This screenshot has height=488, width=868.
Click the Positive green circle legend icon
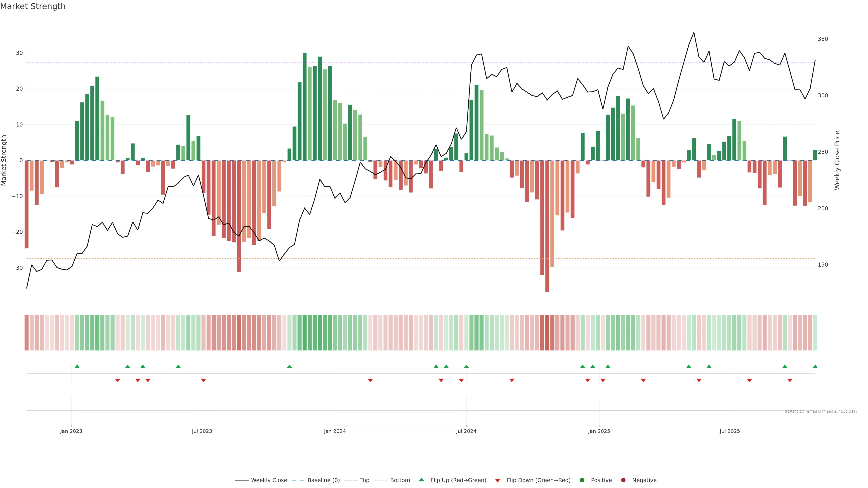[x=582, y=480]
